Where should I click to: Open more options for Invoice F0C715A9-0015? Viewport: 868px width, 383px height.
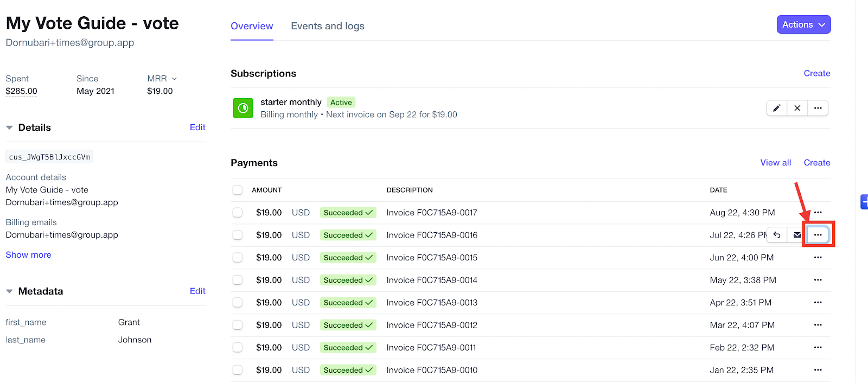pos(818,258)
